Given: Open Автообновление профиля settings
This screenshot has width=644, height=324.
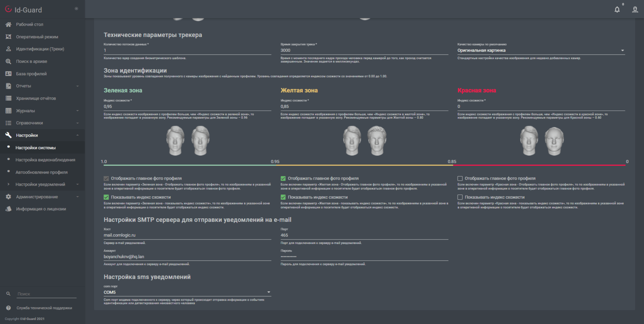Looking at the screenshot, I should point(41,172).
